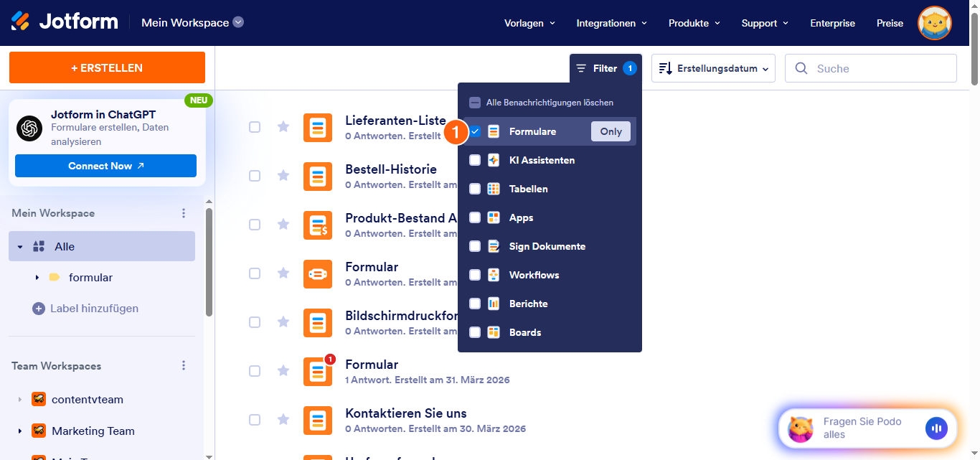Click the Berichte chart icon in the filter list
This screenshot has height=460, width=980.
[493, 304]
